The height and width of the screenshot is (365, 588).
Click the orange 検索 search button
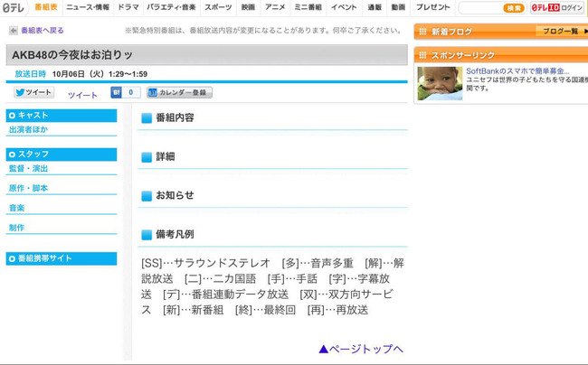tap(514, 8)
